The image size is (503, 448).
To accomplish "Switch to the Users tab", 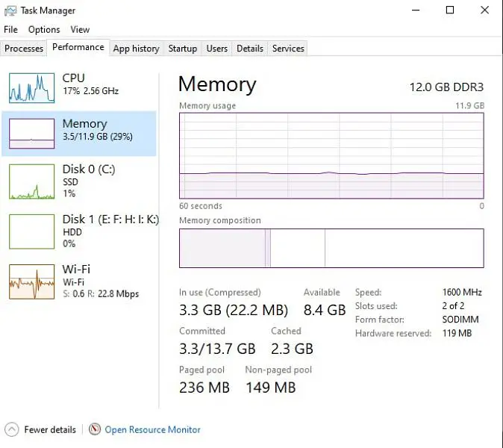I will (217, 49).
